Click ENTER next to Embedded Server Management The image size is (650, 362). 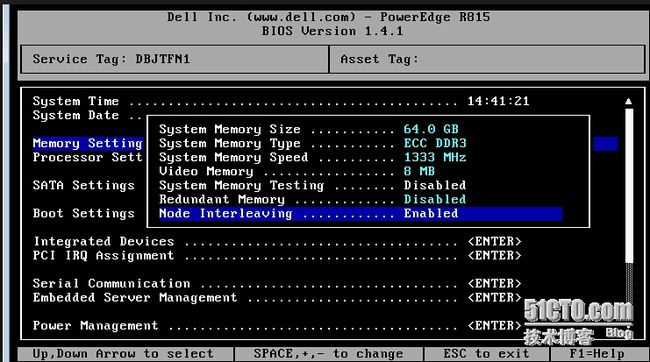pos(495,298)
